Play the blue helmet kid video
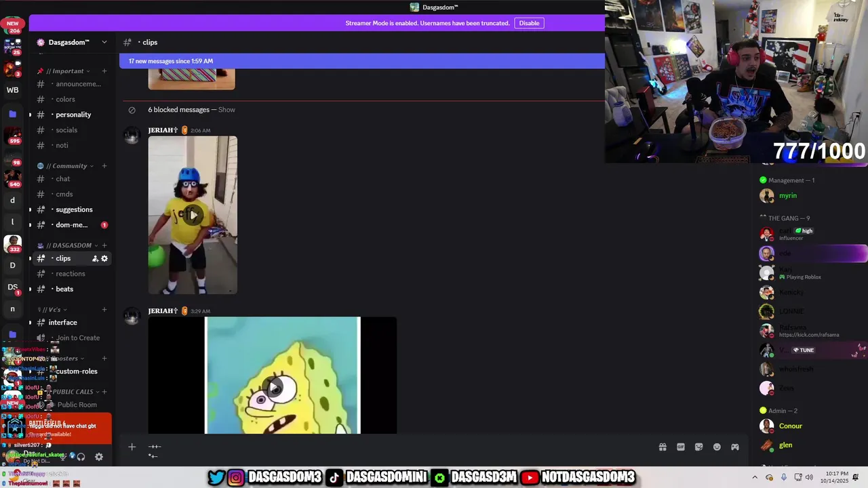Screen dimensions: 868x488 click(193, 216)
